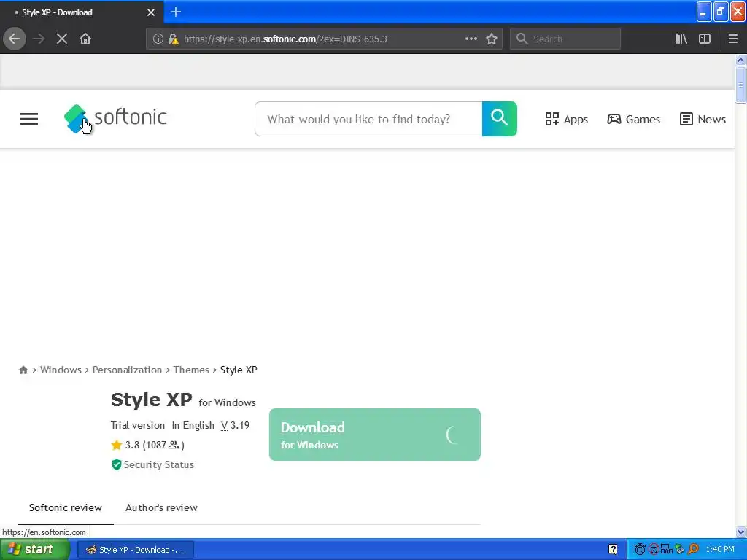The height and width of the screenshot is (560, 747).
Task: Open the Games section
Action: pyautogui.click(x=633, y=119)
